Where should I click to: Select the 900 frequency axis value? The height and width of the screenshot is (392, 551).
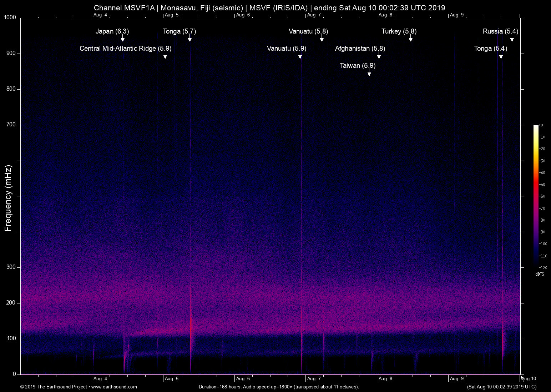point(11,53)
